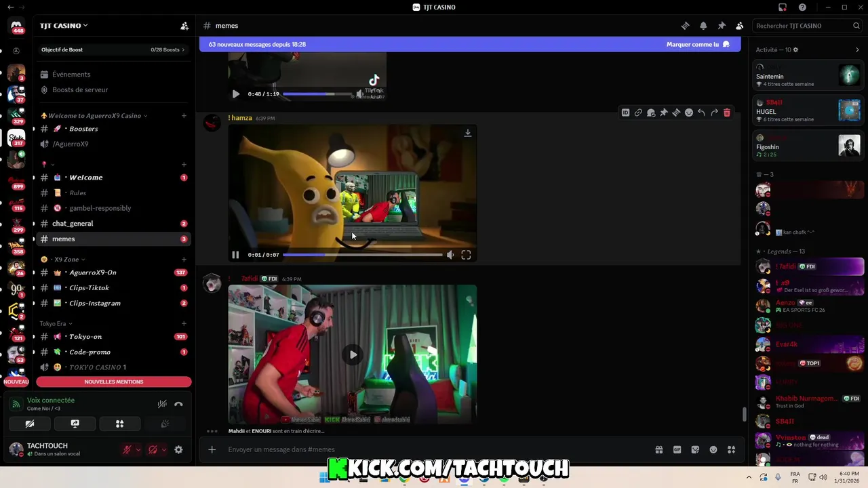This screenshot has height=488, width=868.
Task: Open microphone input options arrow
Action: [x=138, y=449]
